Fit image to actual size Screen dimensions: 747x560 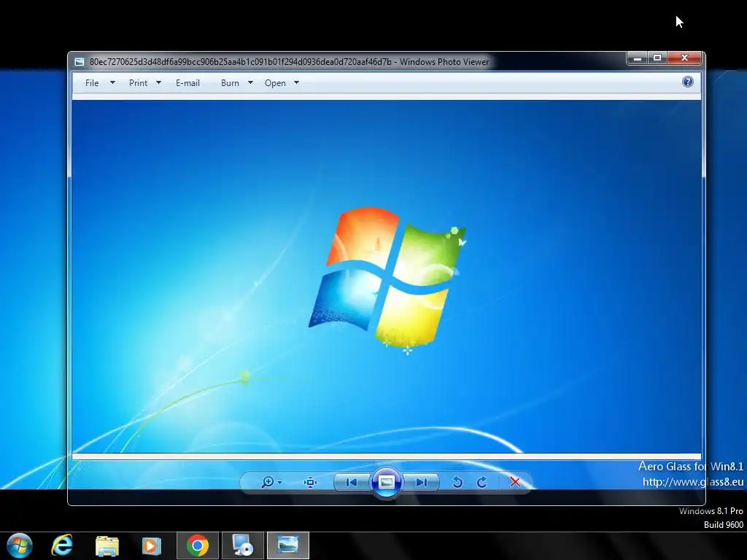(x=310, y=483)
